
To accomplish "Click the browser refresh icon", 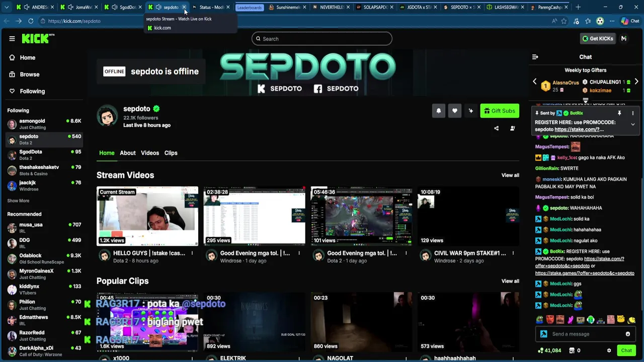I will pos(31,21).
